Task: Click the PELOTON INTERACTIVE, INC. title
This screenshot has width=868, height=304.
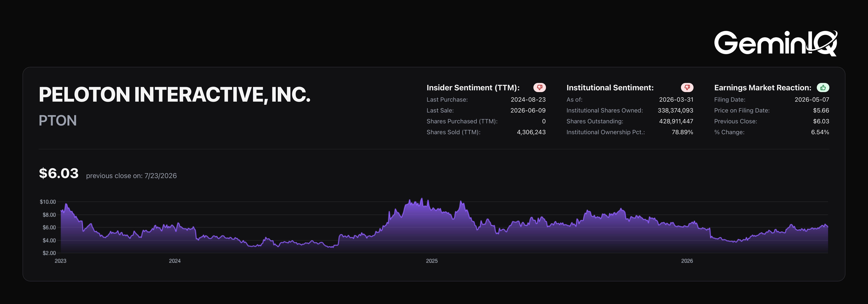Action: (175, 94)
